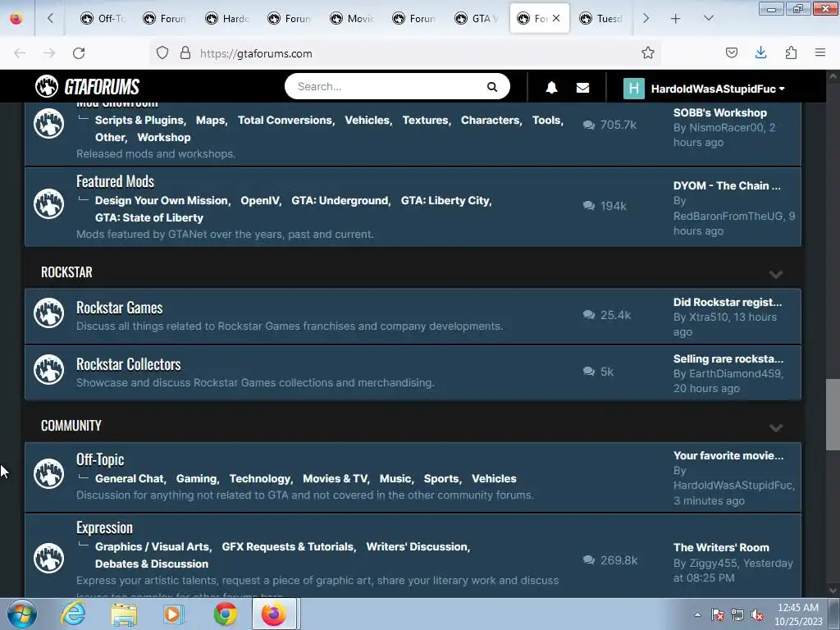Open the Rockstar Games forum
Screen dimensions: 840x630
tap(120, 308)
